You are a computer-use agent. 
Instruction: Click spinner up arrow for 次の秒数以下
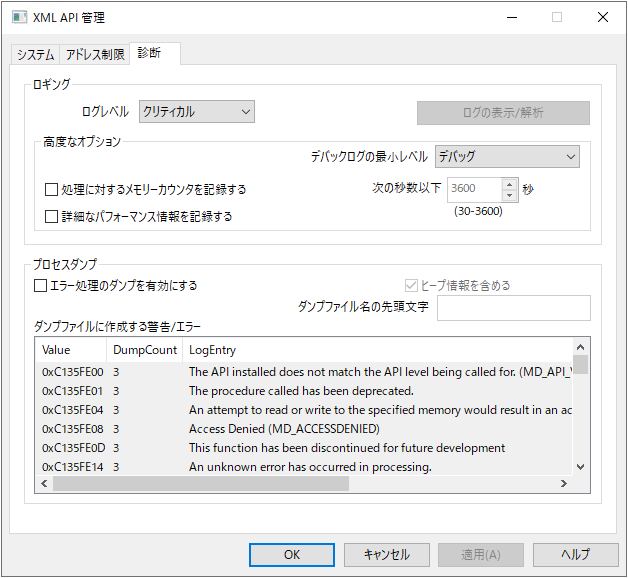(510, 183)
